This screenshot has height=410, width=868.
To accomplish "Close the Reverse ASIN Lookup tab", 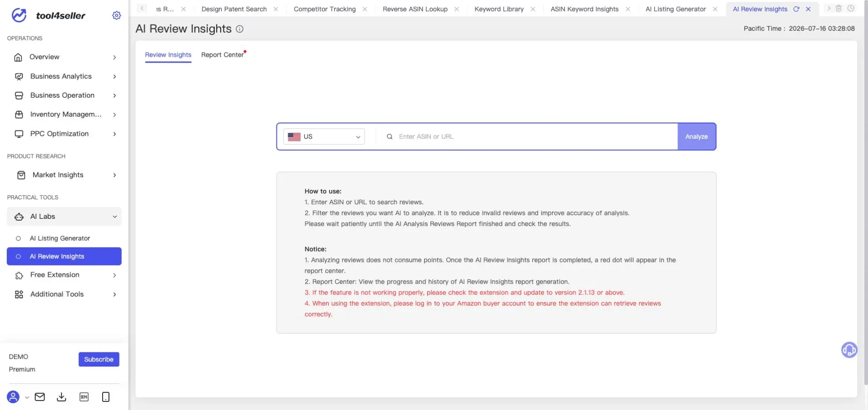I will point(456,9).
